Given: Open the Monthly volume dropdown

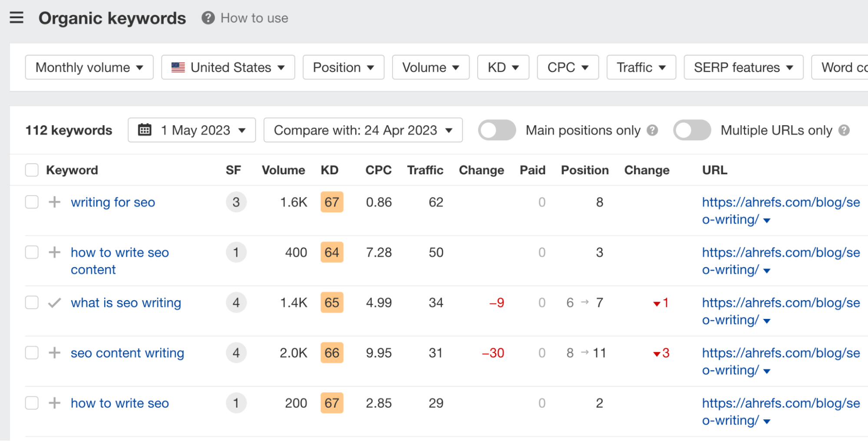Looking at the screenshot, I should [x=89, y=67].
